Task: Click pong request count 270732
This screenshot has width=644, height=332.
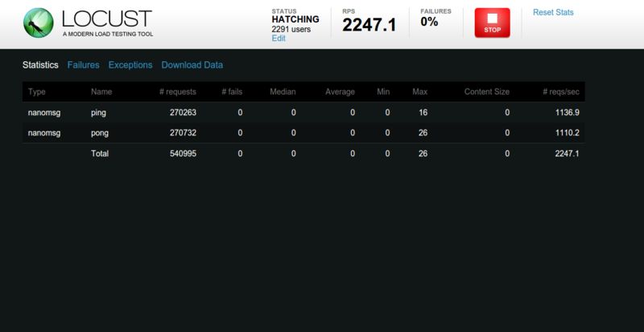Action: (184, 133)
